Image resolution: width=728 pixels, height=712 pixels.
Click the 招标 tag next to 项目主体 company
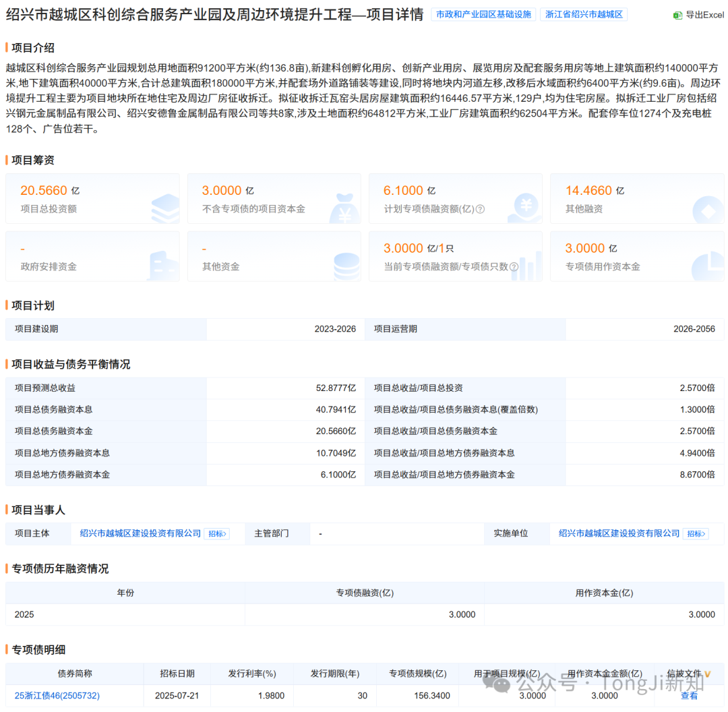tap(217, 533)
